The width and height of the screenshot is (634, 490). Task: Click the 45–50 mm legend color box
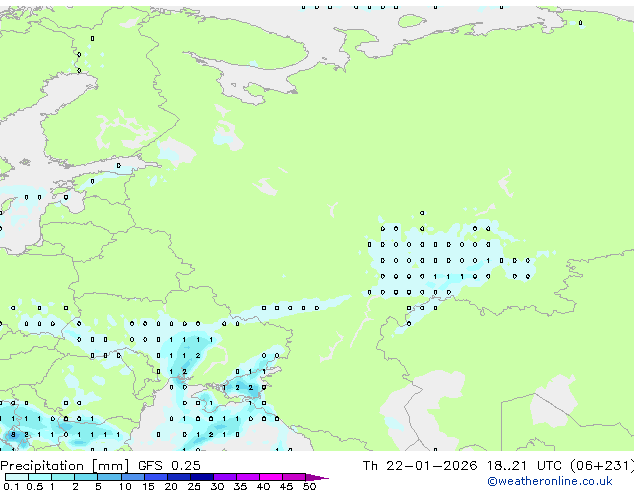[294, 477]
